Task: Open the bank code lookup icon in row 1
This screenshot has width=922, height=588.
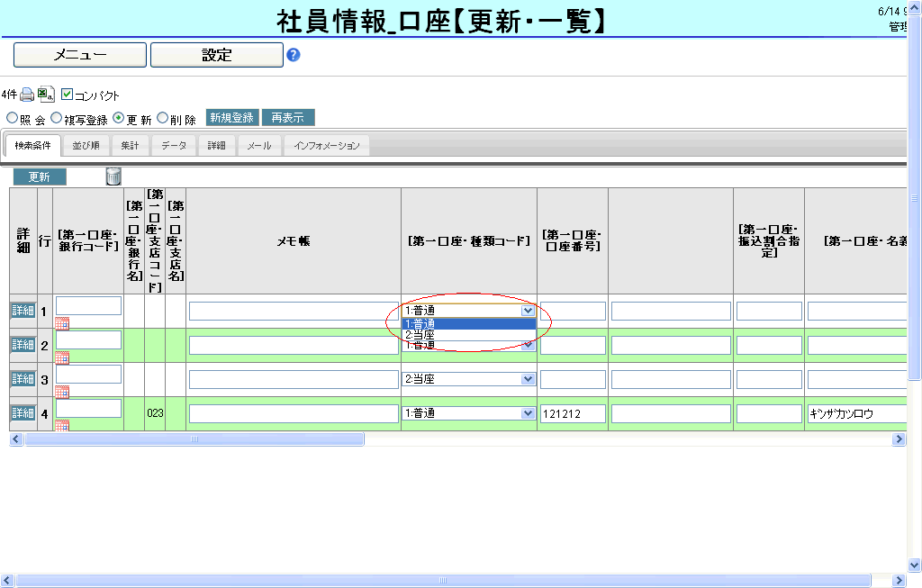Action: (x=62, y=323)
